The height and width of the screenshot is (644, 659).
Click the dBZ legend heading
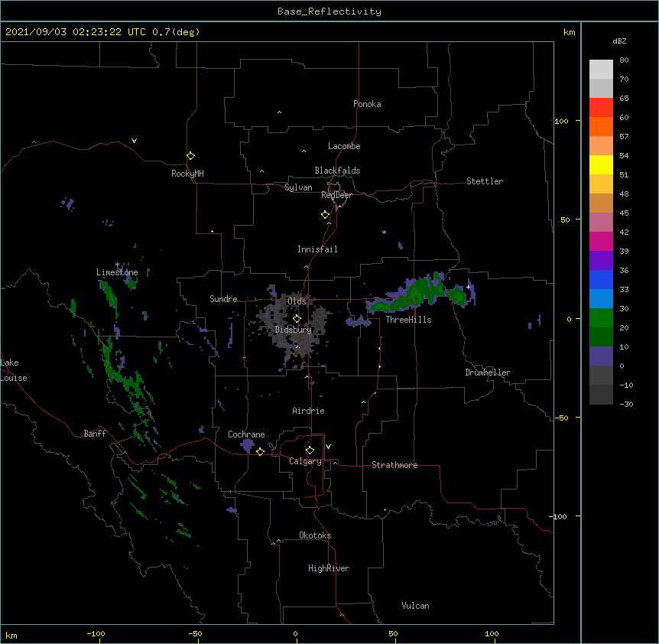[x=619, y=41]
